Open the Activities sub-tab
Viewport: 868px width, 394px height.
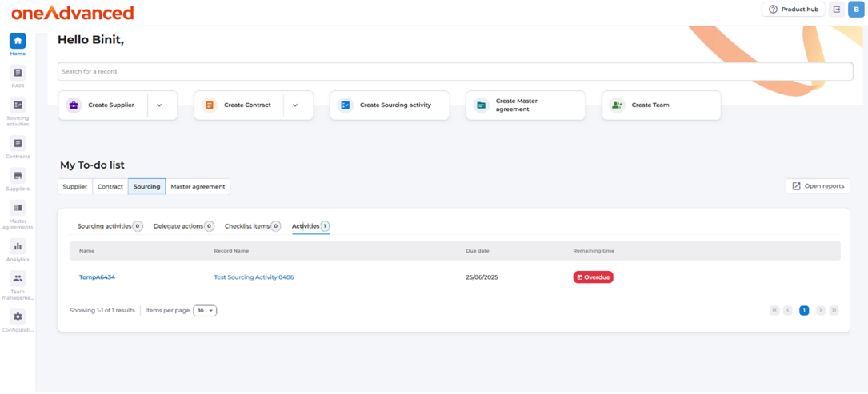click(310, 226)
